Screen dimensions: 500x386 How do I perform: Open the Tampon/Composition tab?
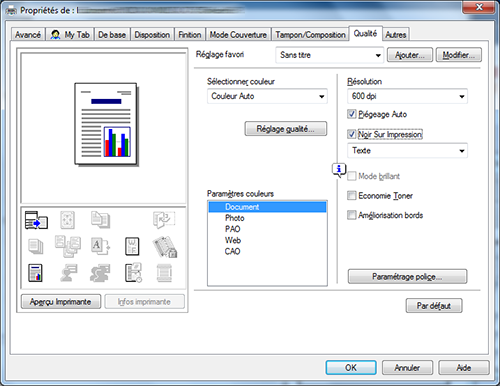tap(310, 35)
